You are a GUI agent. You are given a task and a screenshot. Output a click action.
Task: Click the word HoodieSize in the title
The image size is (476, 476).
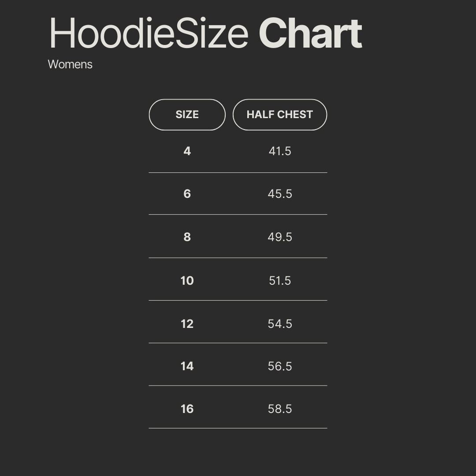(149, 33)
